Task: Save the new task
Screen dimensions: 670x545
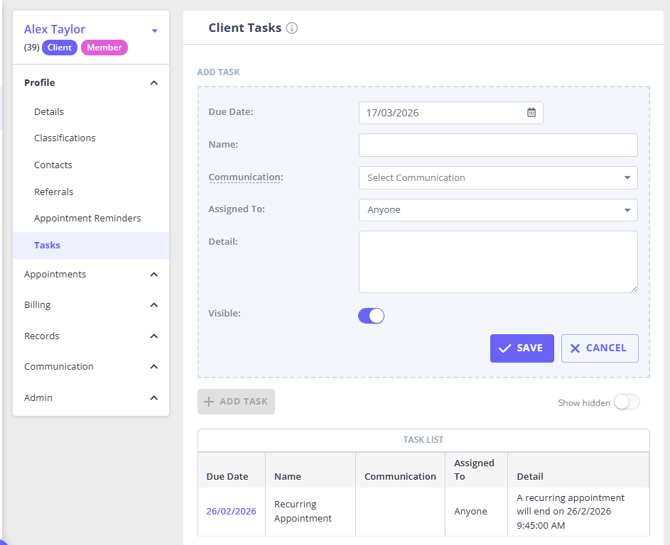Action: tap(521, 348)
